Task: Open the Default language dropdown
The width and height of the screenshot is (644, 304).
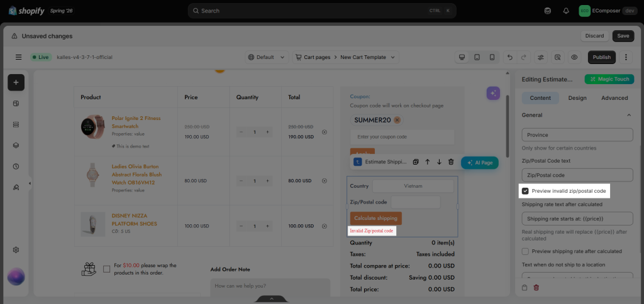Action: pos(267,57)
